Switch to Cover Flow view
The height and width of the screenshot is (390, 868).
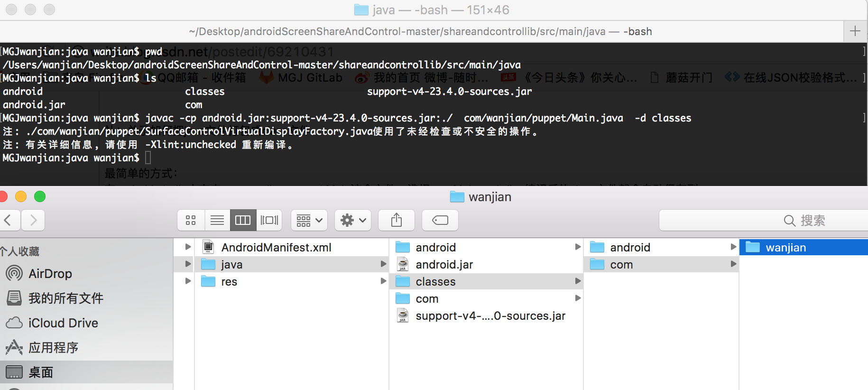[x=269, y=220]
